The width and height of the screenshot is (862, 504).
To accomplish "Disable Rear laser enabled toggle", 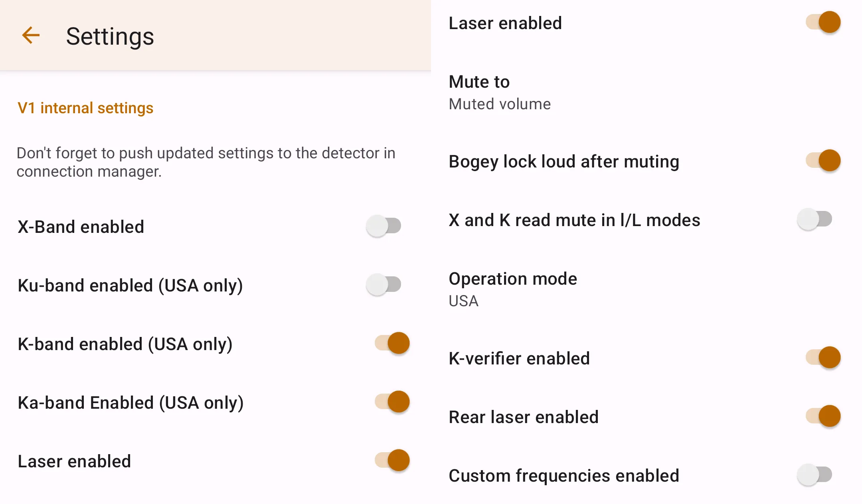I will tap(823, 416).
